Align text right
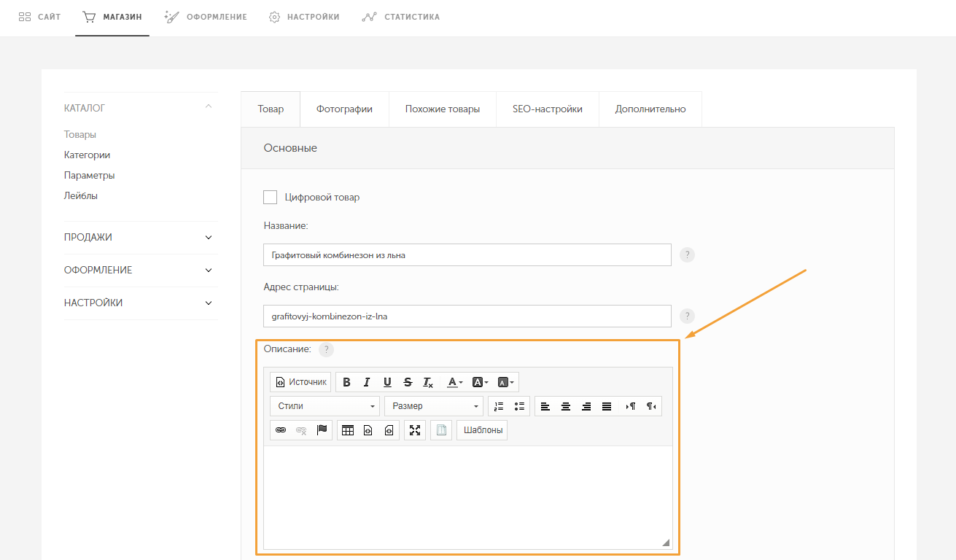 586,406
